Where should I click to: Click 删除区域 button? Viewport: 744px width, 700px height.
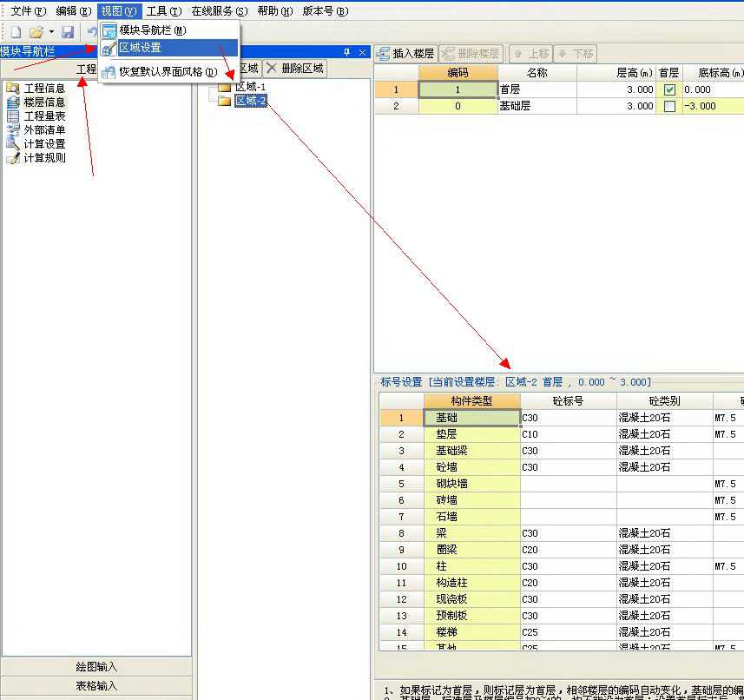coord(294,69)
